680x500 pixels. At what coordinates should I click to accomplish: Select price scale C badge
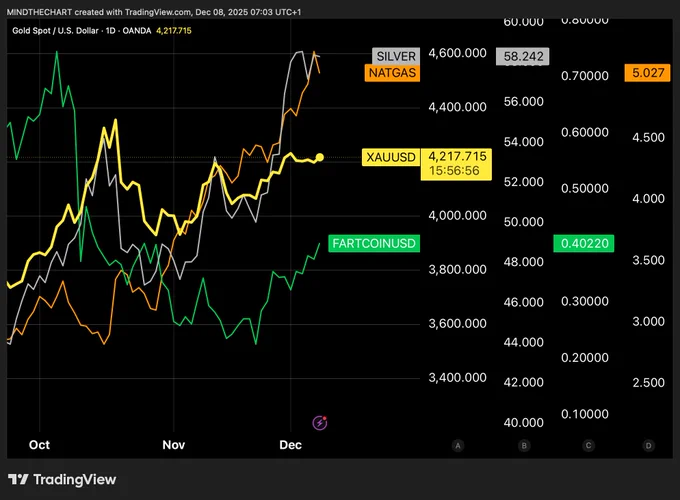(x=588, y=445)
